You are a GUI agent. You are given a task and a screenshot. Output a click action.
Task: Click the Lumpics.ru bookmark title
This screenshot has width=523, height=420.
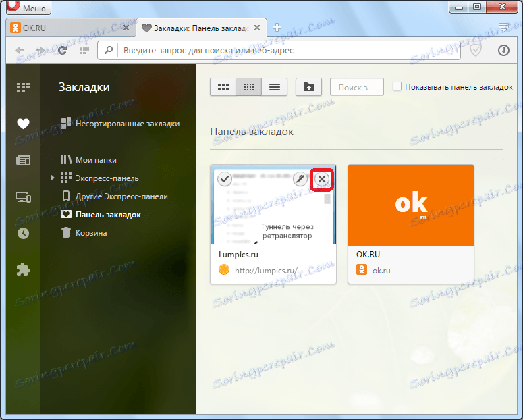(238, 255)
